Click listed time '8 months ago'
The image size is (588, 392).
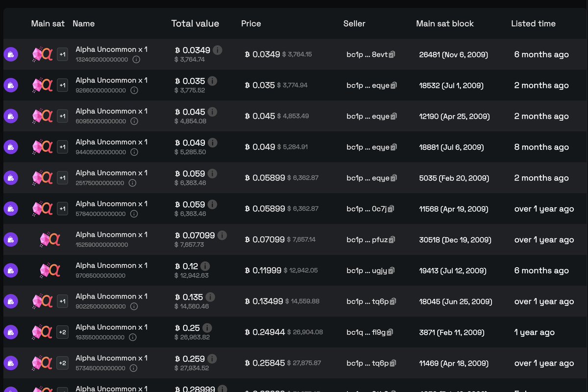pos(541,147)
